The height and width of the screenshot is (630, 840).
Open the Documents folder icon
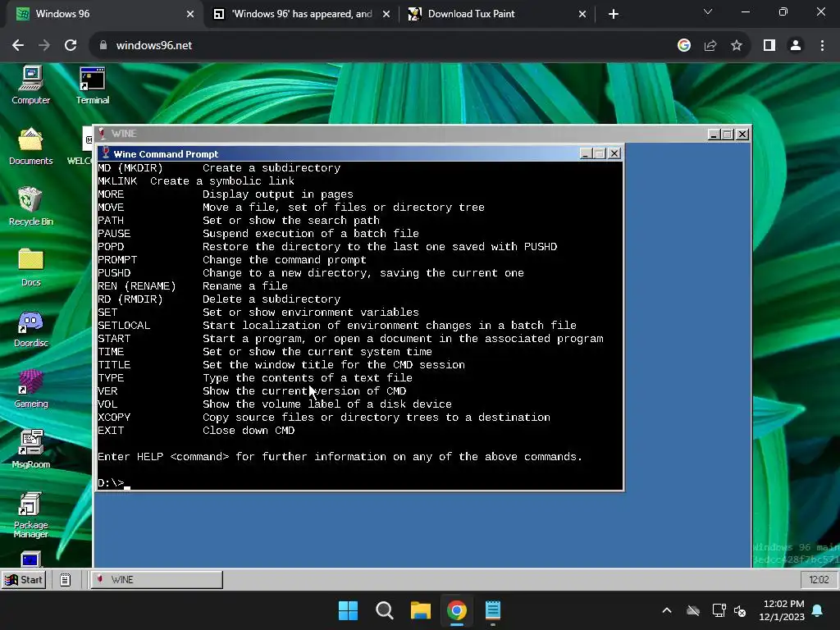(x=30, y=146)
